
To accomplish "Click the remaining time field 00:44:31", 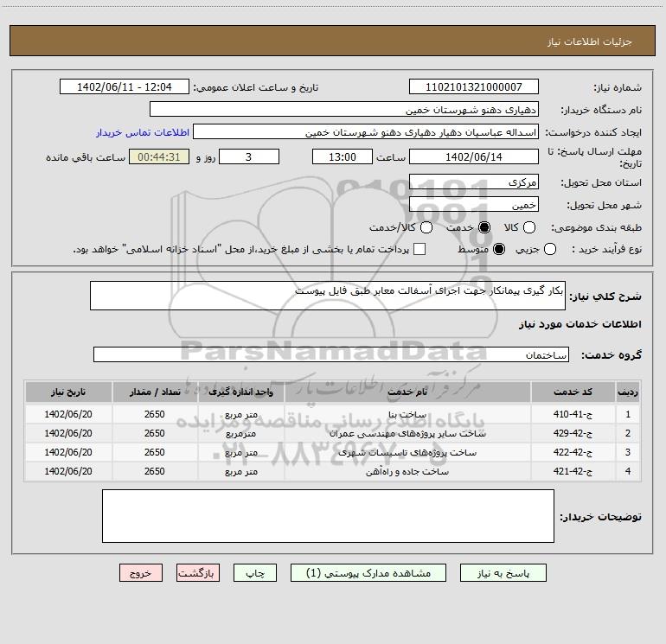I will click(159, 156).
